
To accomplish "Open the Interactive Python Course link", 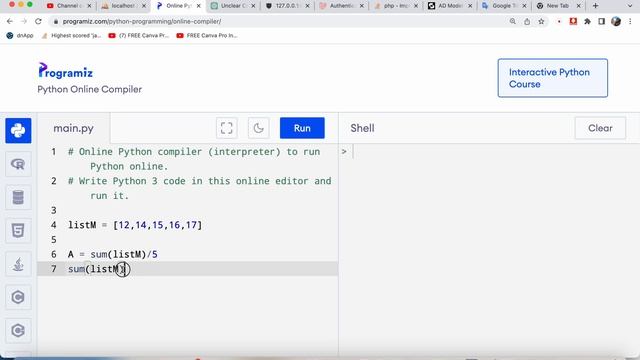I will point(552,78).
